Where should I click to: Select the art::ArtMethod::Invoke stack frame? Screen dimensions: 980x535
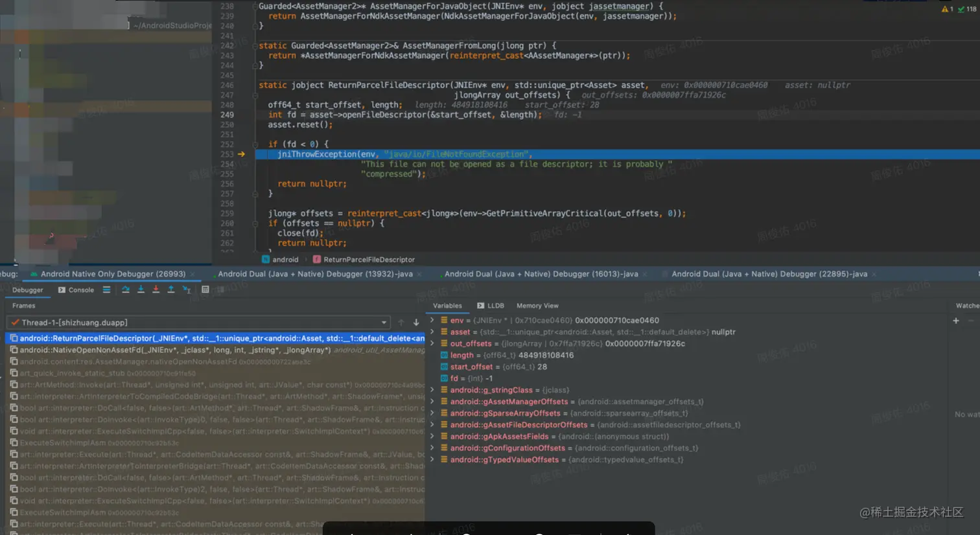point(216,385)
